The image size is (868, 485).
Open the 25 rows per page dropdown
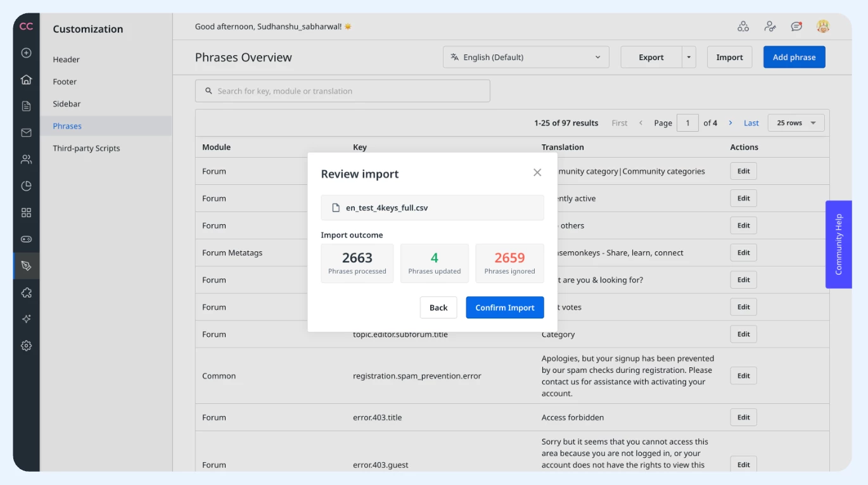click(796, 123)
